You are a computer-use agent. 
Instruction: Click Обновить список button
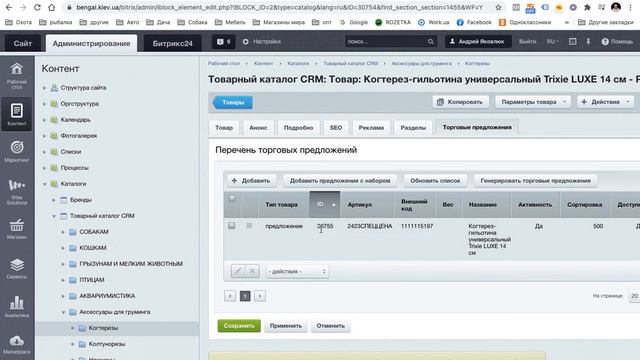pyautogui.click(x=435, y=180)
